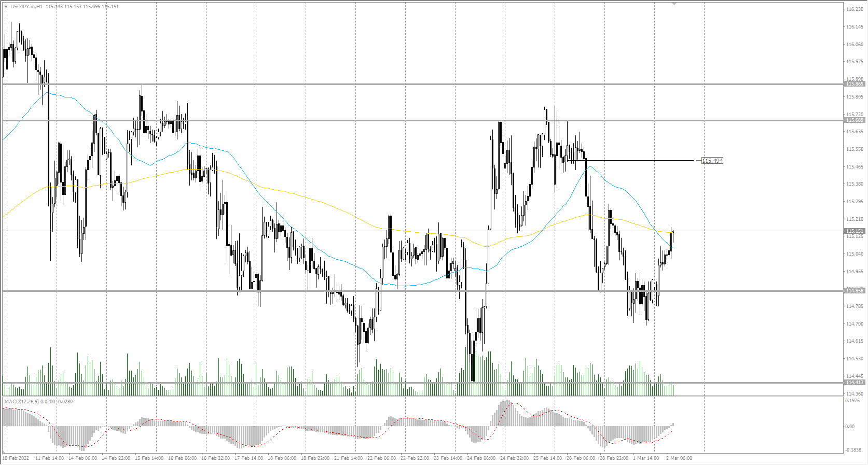Click the 116.145 price scale value
This screenshot has height=465, width=868.
pyautogui.click(x=855, y=27)
